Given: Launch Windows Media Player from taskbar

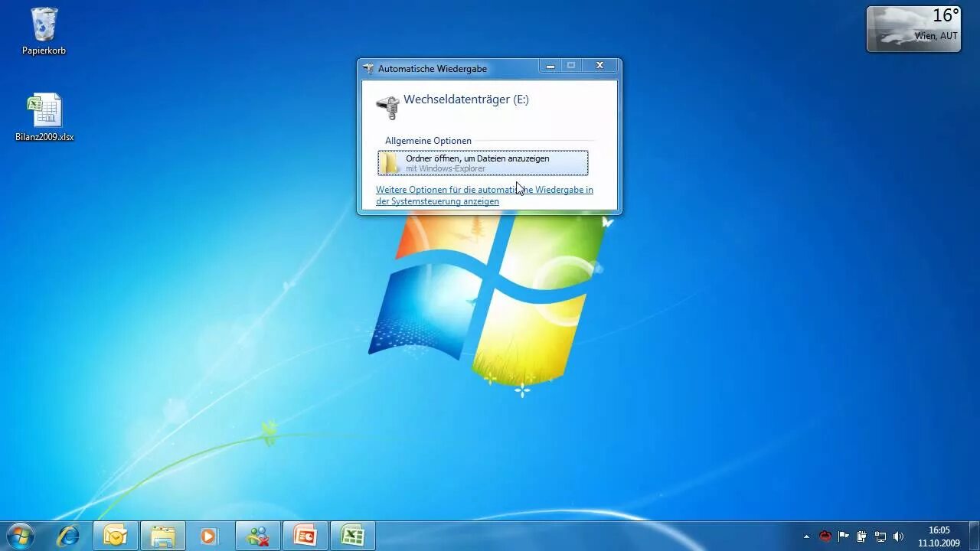Looking at the screenshot, I should (x=208, y=536).
